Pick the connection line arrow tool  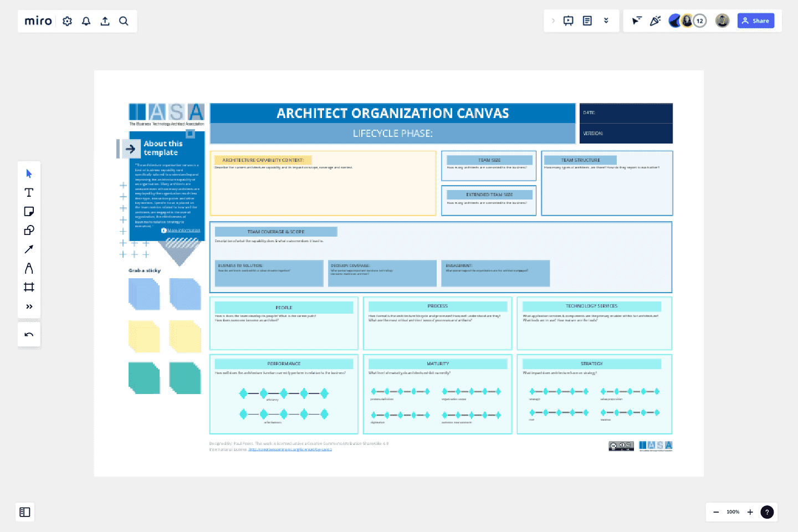coord(29,249)
